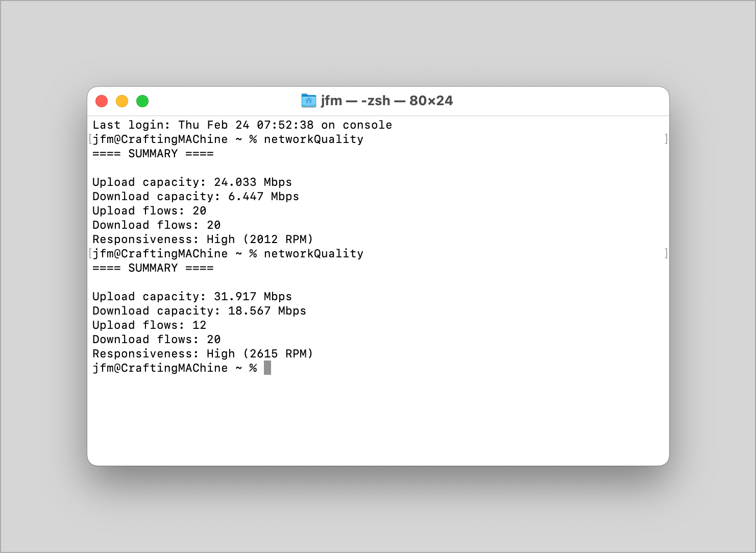
Task: Click the Last login timestamp line
Action: [241, 125]
